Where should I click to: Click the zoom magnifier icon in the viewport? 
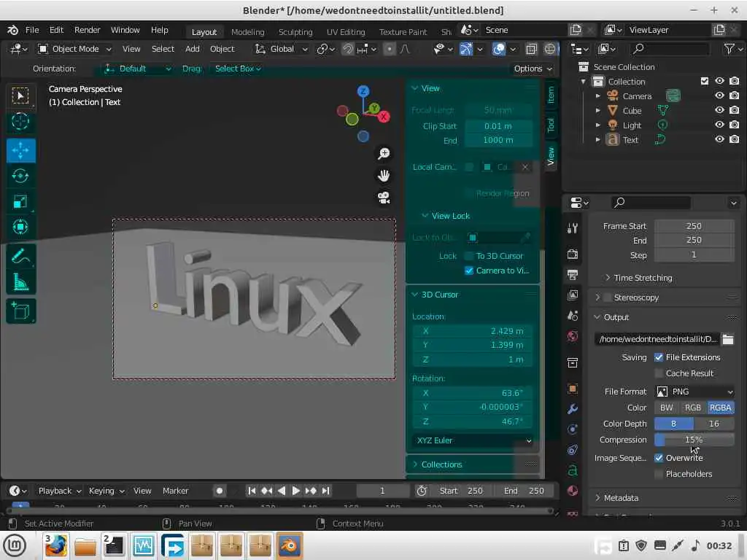pyautogui.click(x=384, y=153)
